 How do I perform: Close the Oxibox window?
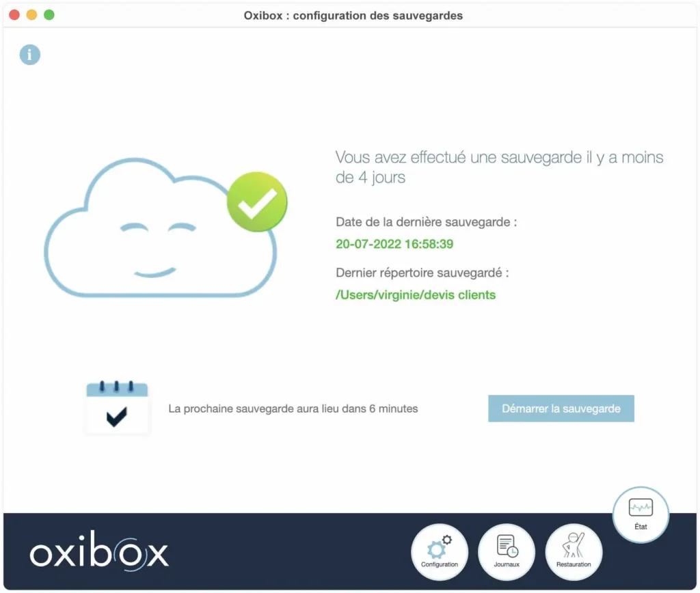click(x=14, y=15)
